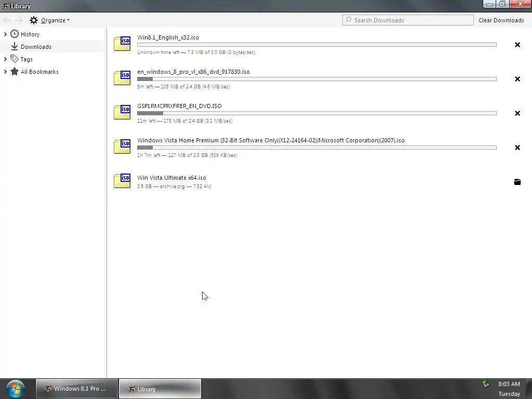Viewport: 532px width, 399px height.
Task: Expand the All Bookmarks tree node
Action: click(x=5, y=72)
